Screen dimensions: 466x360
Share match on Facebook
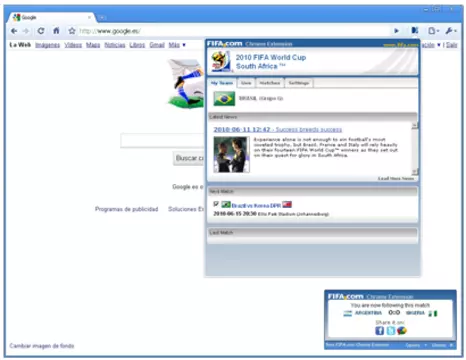click(379, 330)
